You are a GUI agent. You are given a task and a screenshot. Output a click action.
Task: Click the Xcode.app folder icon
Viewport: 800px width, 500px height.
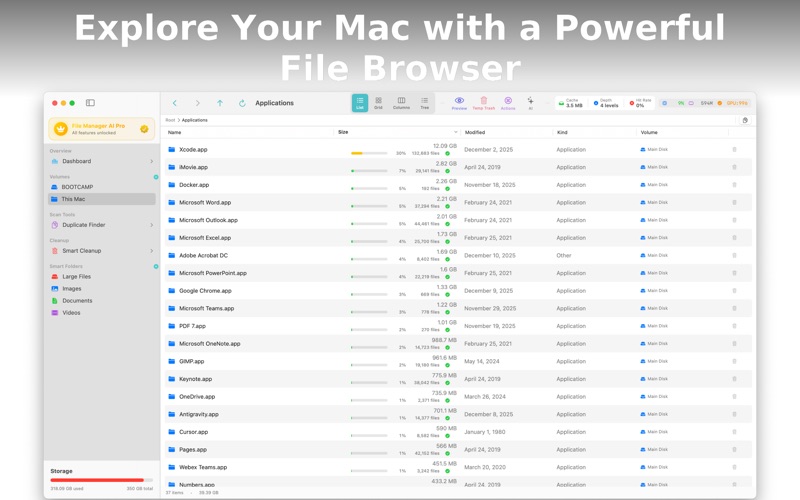coord(172,149)
